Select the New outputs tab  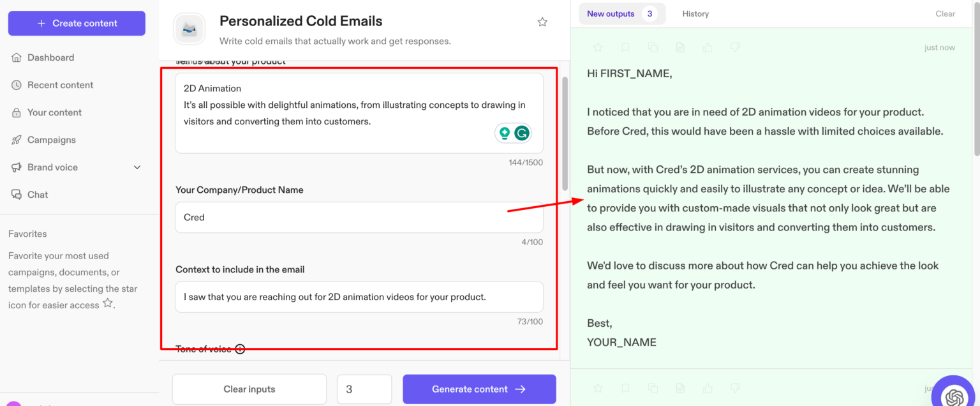(611, 13)
